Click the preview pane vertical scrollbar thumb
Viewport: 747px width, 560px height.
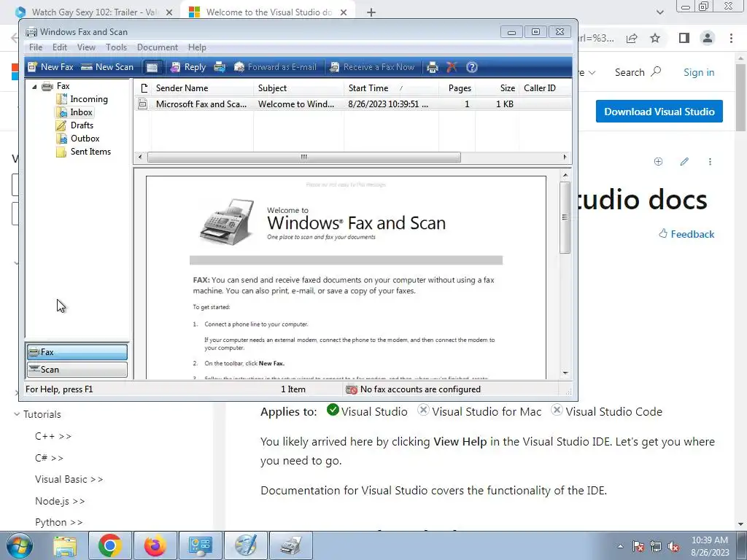click(x=565, y=217)
